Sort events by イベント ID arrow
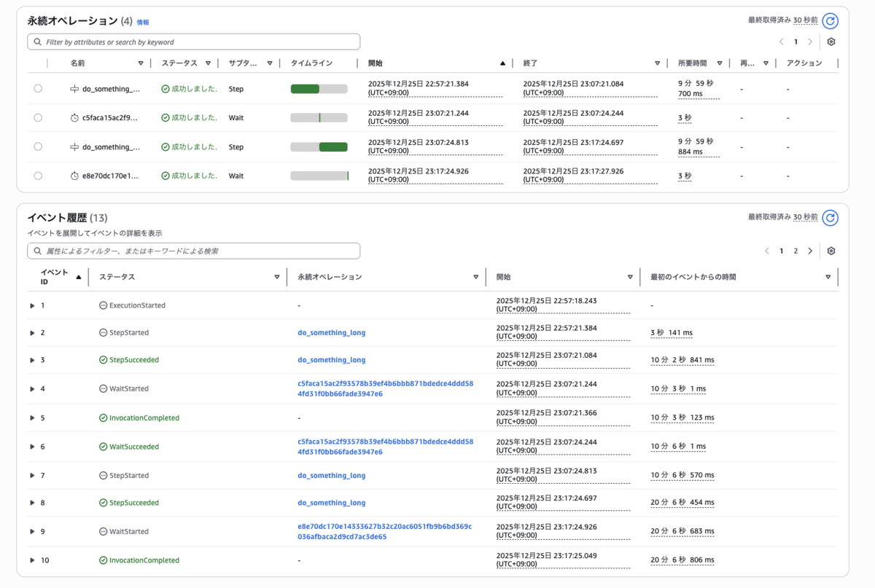 tap(79, 277)
